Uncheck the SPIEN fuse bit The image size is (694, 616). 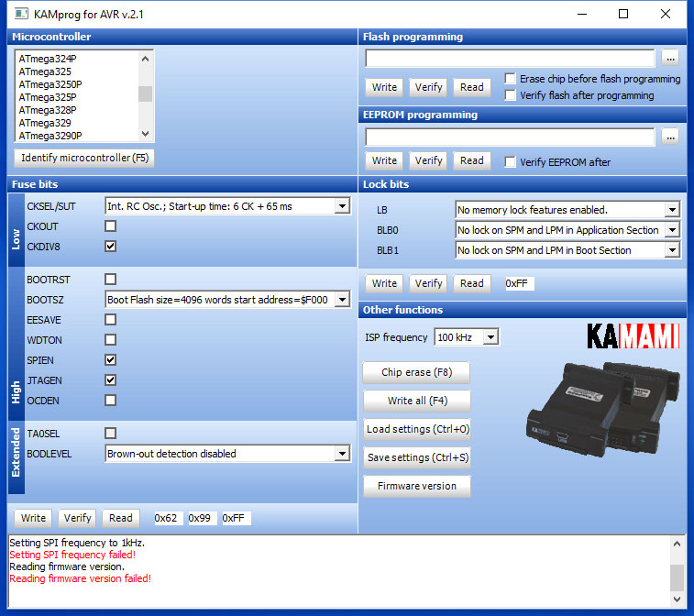pos(111,359)
